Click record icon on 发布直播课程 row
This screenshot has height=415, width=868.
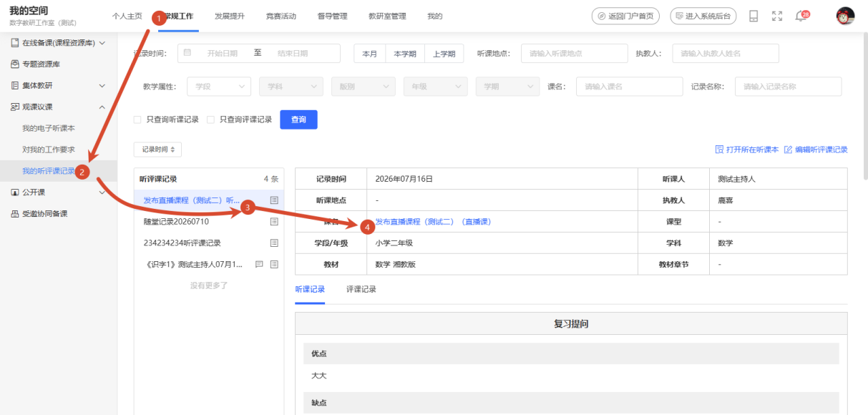coord(274,200)
